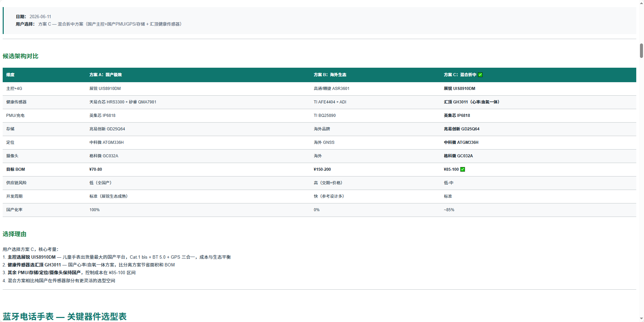Click the 用户选择 label
The height and width of the screenshot is (322, 644).
click(25, 24)
